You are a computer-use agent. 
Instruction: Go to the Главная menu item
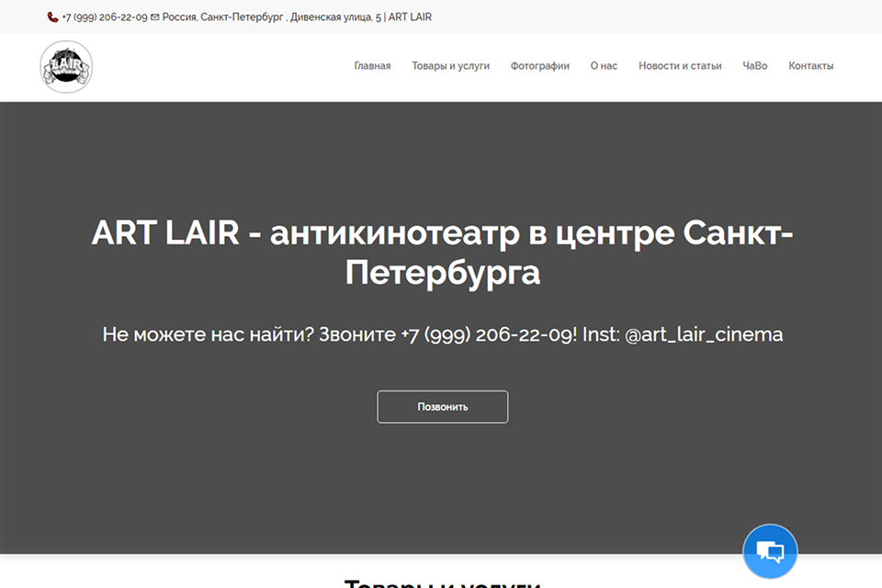(372, 66)
